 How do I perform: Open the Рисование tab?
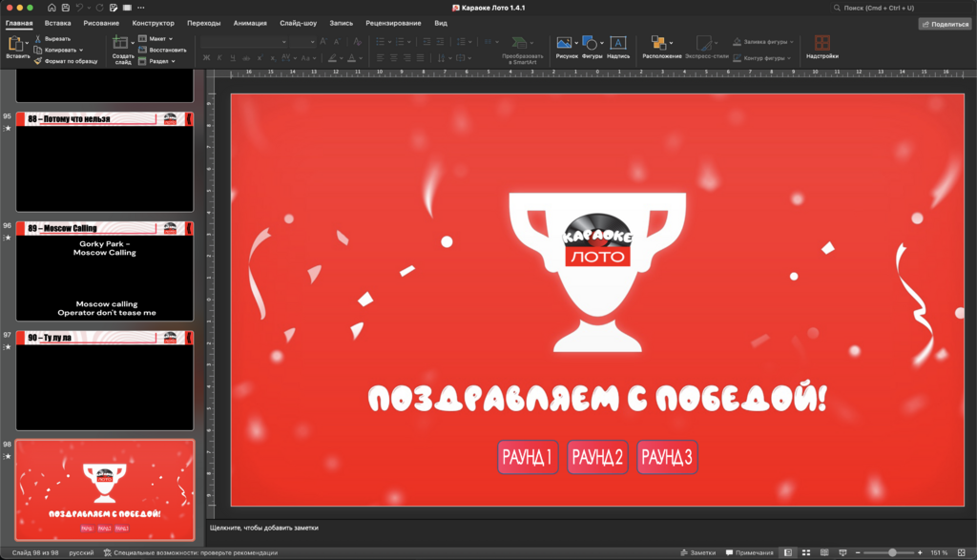tap(101, 23)
